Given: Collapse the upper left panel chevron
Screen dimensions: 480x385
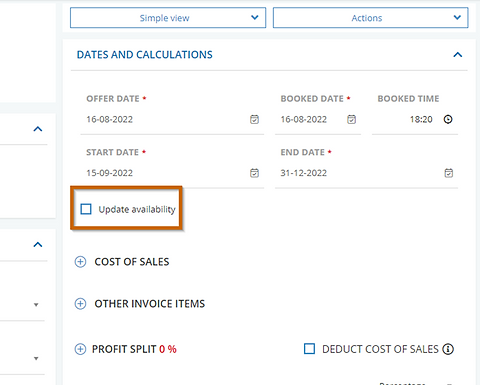Looking at the screenshot, I should click(x=38, y=129).
